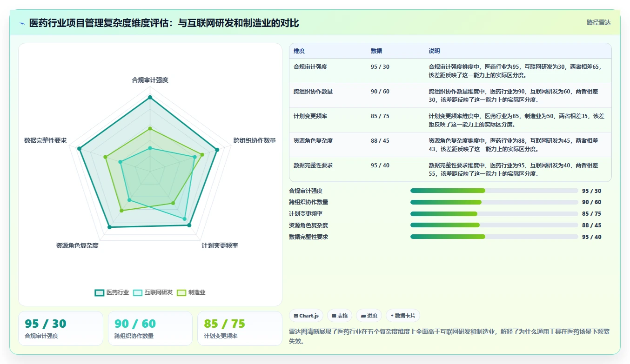The width and height of the screenshot is (630, 364).
Task: Toggle 制造业 legend swatch
Action: click(181, 292)
